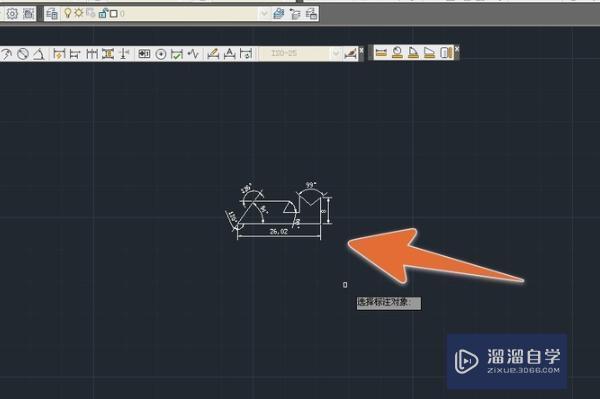Select the measure Radius tool

tap(397, 52)
